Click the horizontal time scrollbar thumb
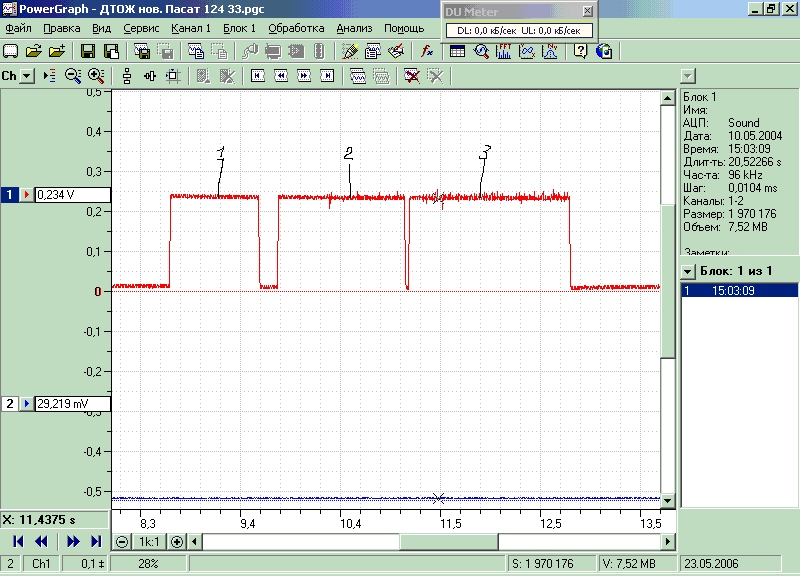Image resolution: width=800 pixels, height=576 pixels. 449,542
